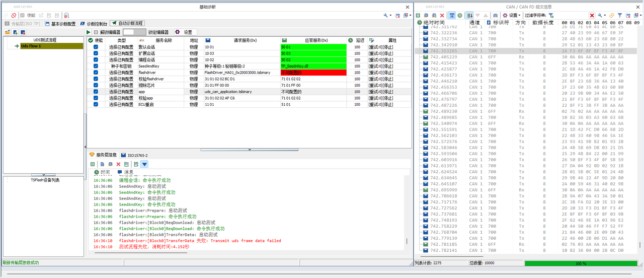644x278 pixels.
Task: Delete log messages in service layer toolbar
Action: 118,164
